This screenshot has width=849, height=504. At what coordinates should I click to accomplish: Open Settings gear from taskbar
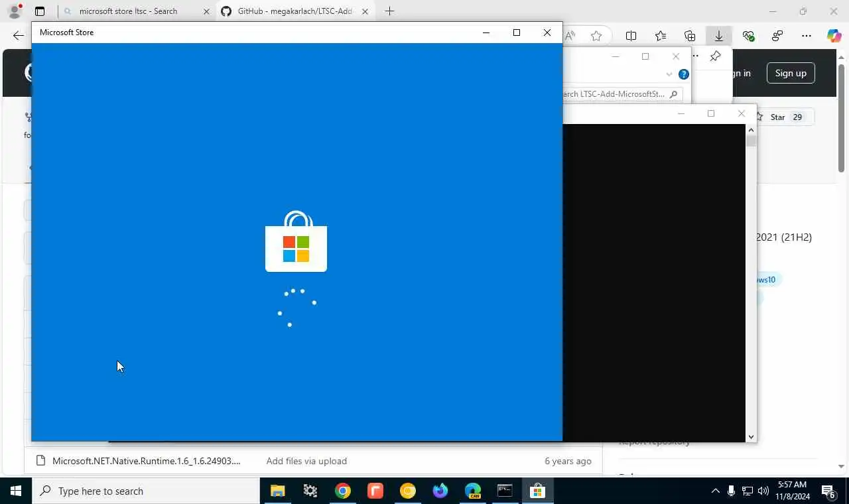310,491
